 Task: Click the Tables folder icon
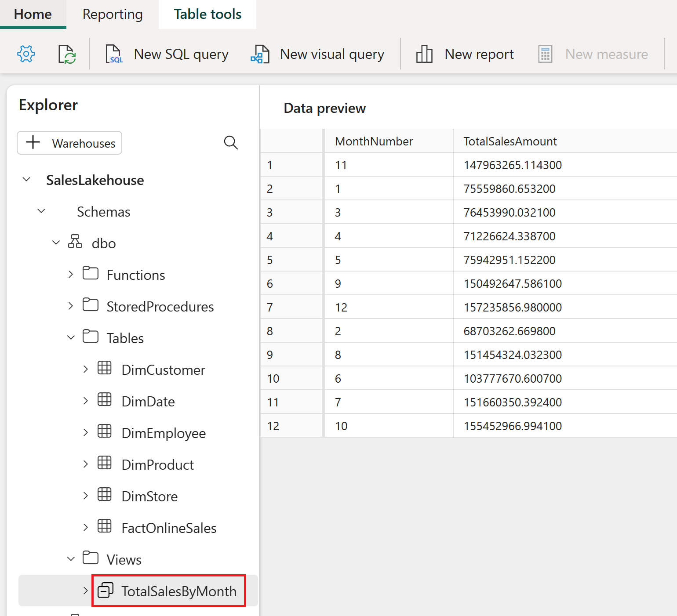point(91,336)
